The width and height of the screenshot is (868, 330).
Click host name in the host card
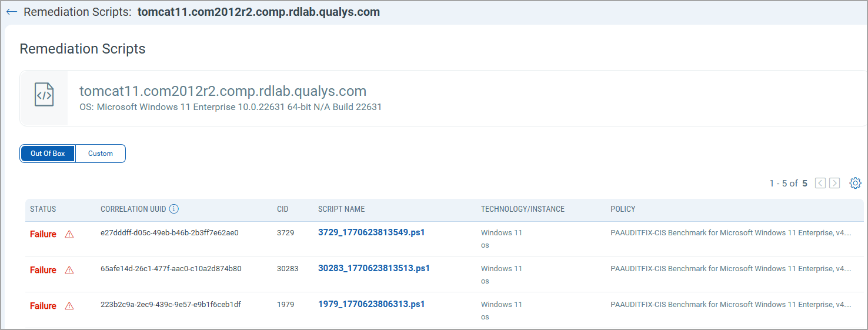pyautogui.click(x=223, y=91)
